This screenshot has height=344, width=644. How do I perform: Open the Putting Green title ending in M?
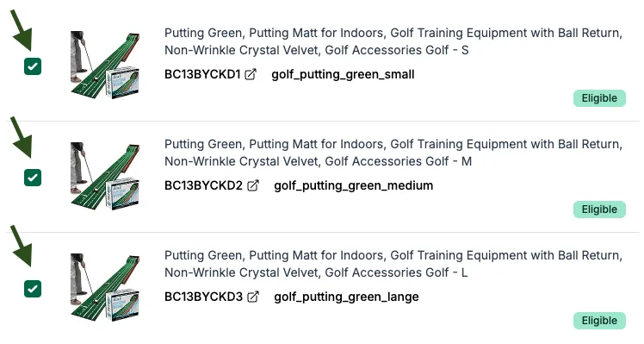pos(393,153)
